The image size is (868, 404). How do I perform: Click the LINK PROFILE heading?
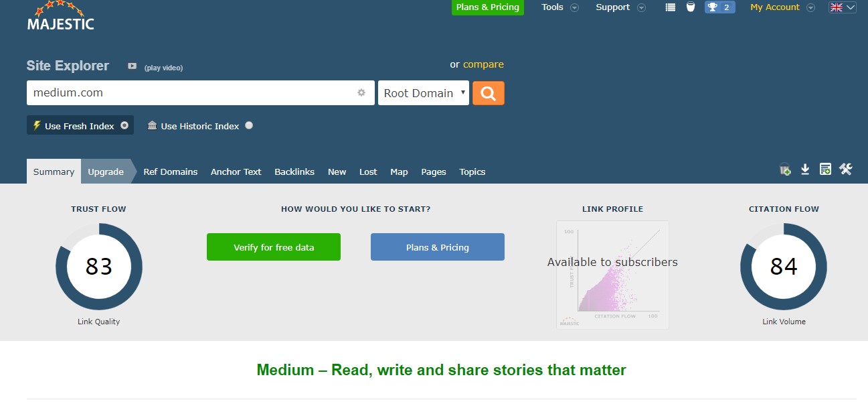click(612, 209)
